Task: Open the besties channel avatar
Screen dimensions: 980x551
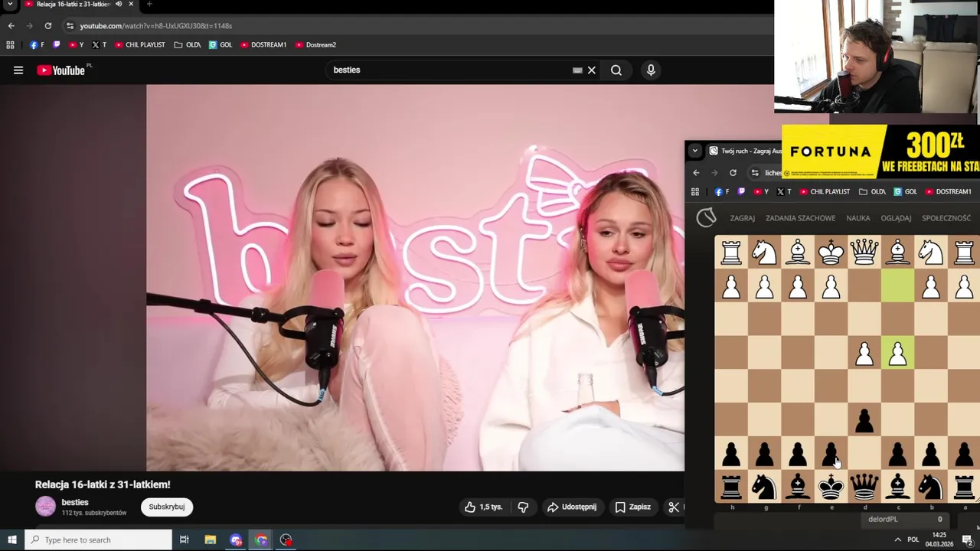Action: point(46,507)
